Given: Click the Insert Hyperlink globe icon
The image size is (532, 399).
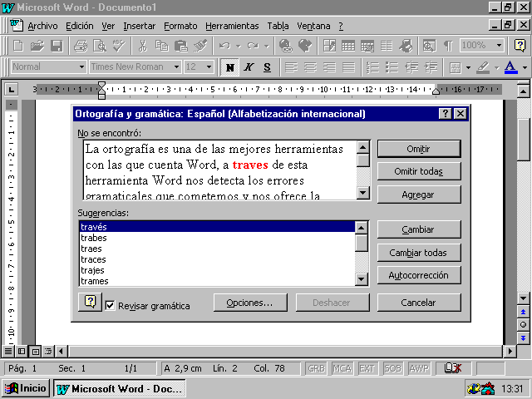Looking at the screenshot, I should 286,46.
